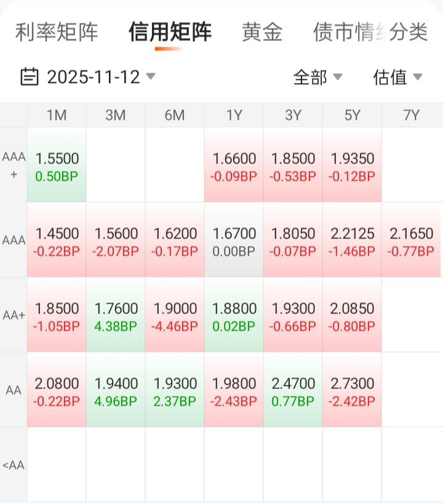Switch to the 利率矩阵 tab

pyautogui.click(x=57, y=32)
